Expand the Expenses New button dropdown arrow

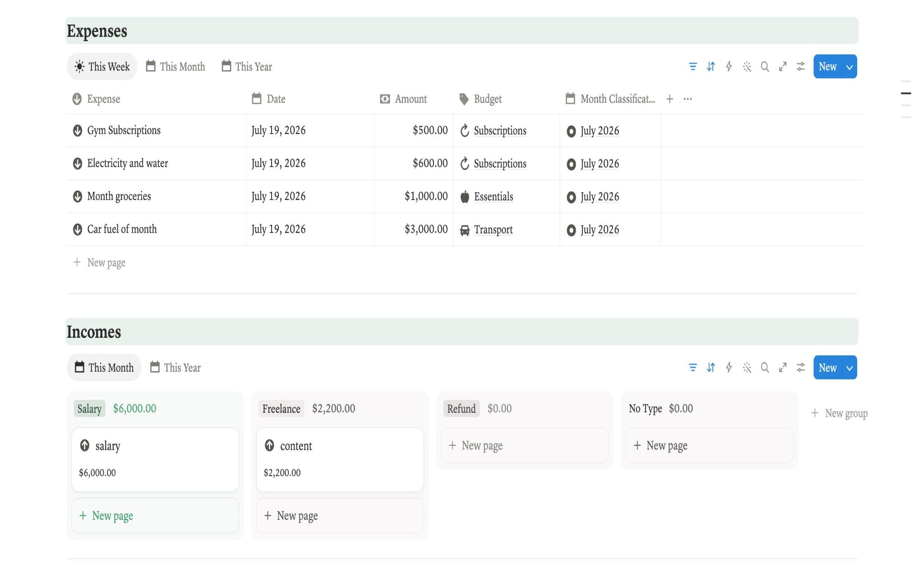pos(850,67)
